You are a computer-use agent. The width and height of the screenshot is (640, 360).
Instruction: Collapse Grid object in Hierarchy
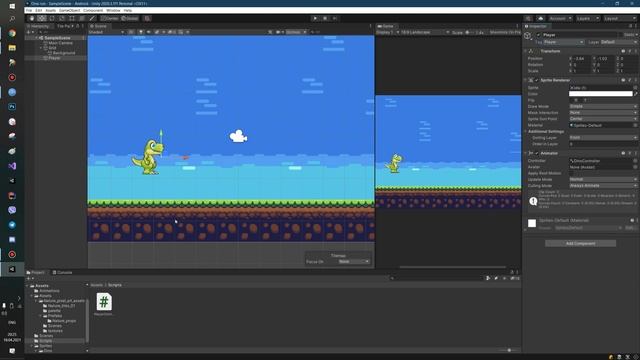point(41,48)
